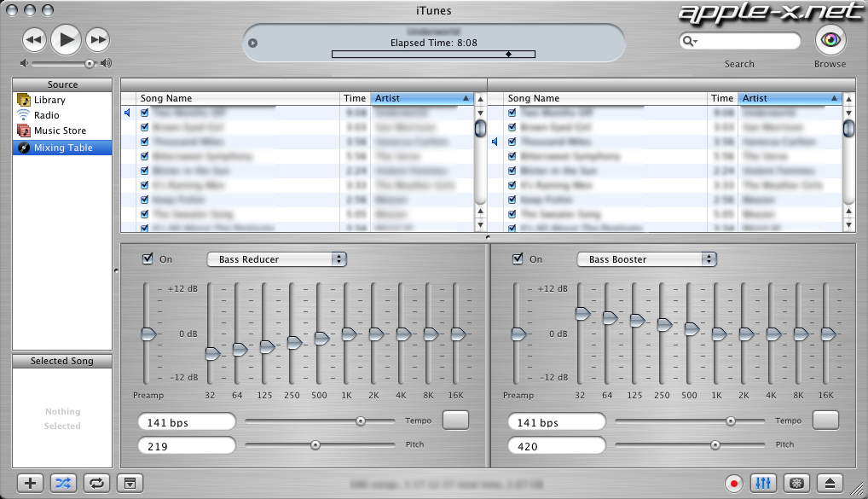The height and width of the screenshot is (499, 868).
Task: Click the left deck 141 bps field
Action: 187,422
